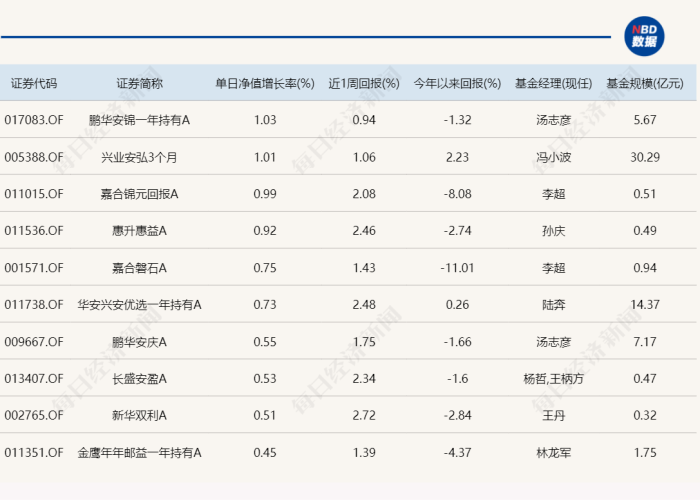Click fund code 011015.OF

(x=34, y=194)
